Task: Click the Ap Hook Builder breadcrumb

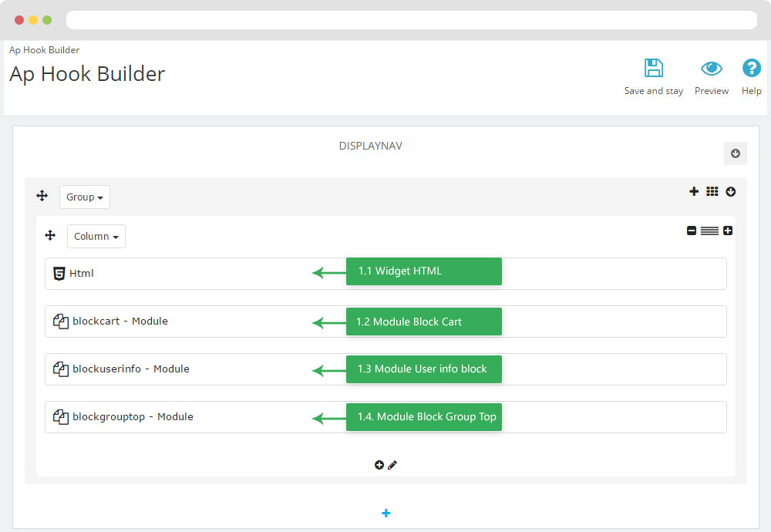Action: (44, 49)
